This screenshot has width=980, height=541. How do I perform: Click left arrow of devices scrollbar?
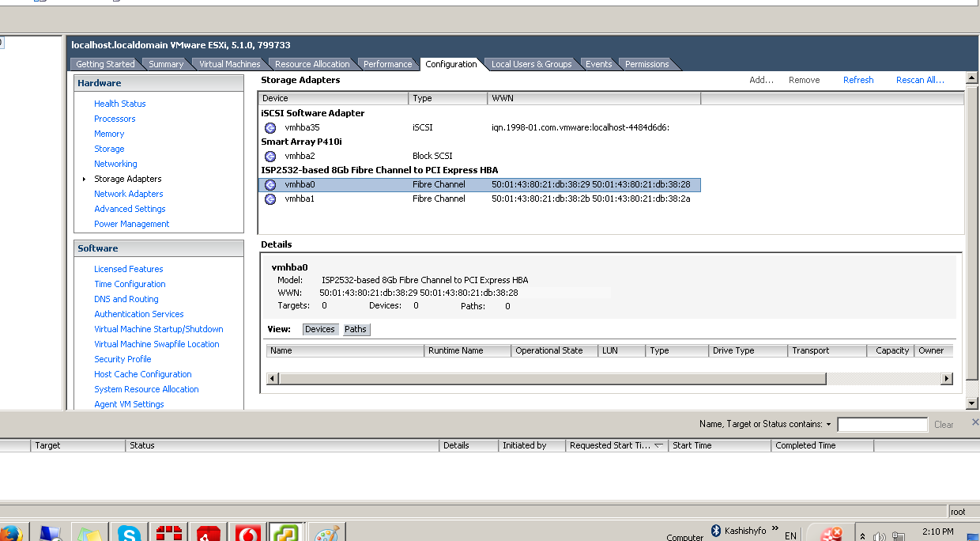(272, 379)
